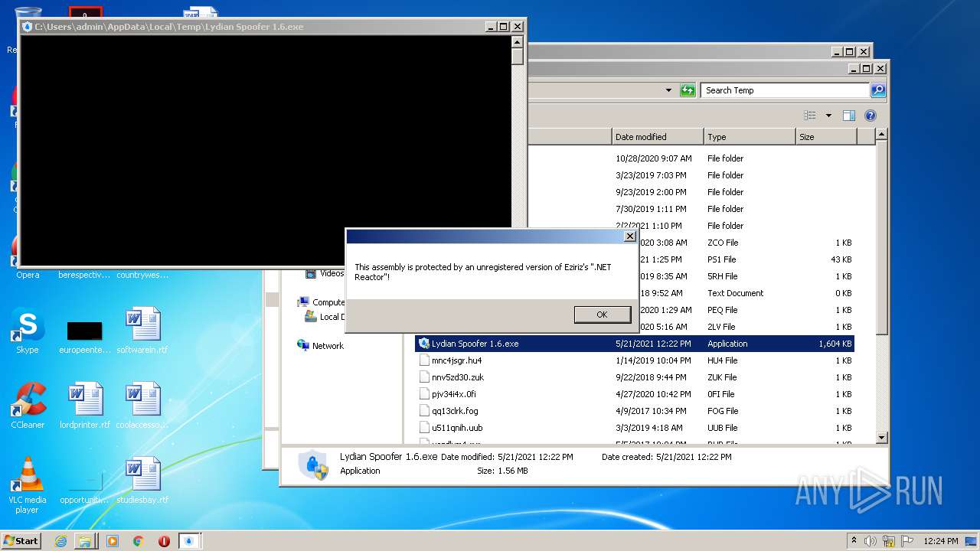Open the Skype desktop shortcut
The image size is (980, 551).
click(28, 331)
